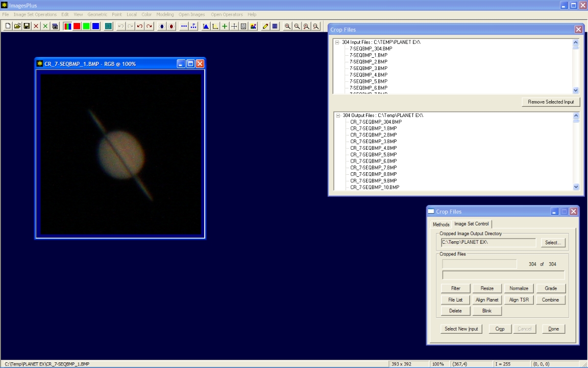This screenshot has height=368, width=588.
Task: Select output file CR_7-SEQBMP_5.BMP
Action: [374, 154]
